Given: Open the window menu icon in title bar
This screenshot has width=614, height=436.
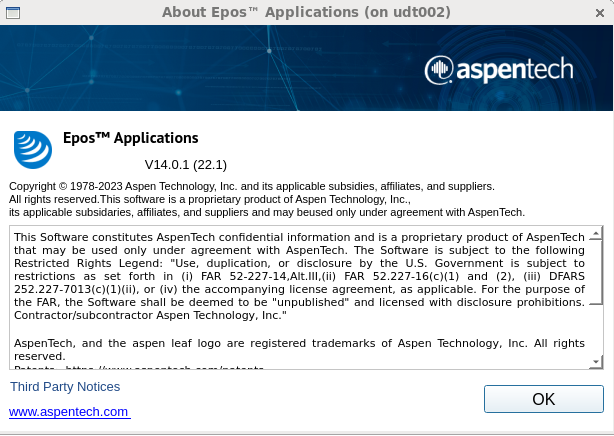Looking at the screenshot, I should click(11, 12).
